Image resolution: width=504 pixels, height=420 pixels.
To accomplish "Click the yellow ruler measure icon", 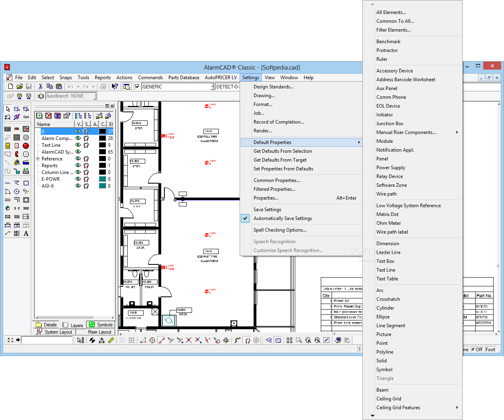I will (x=111, y=340).
